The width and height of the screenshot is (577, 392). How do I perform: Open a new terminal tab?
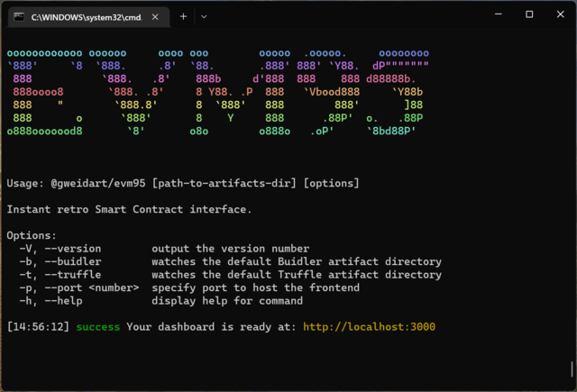(x=183, y=15)
